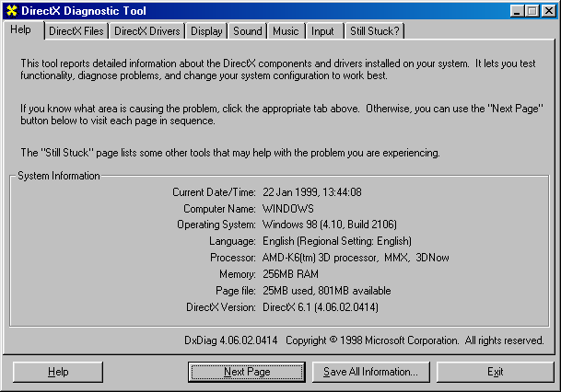Click the Next Page button
561x392 pixels.
247,372
